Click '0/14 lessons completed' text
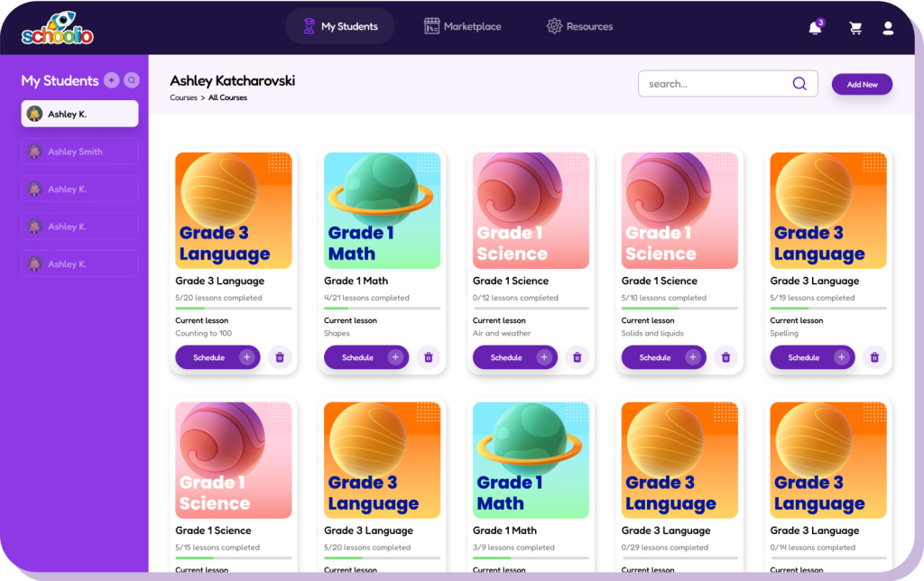The height and width of the screenshot is (581, 924). point(813,548)
